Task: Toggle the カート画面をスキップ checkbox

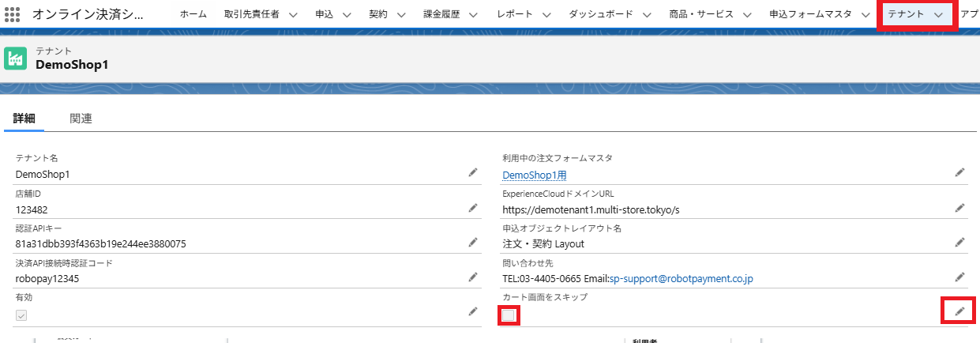Action: (x=509, y=315)
